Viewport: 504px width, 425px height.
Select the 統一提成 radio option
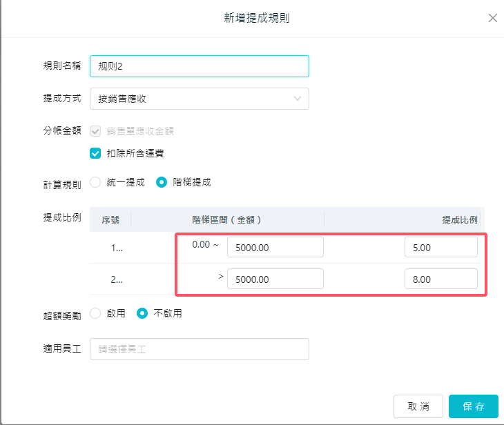[96, 183]
